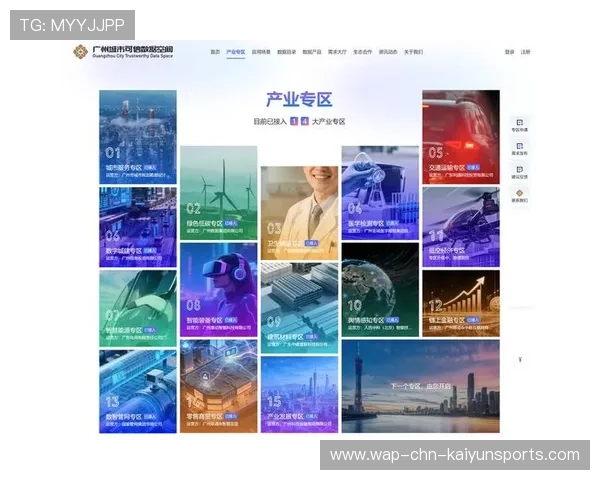Click the 产业专区 page heading

tap(299, 100)
